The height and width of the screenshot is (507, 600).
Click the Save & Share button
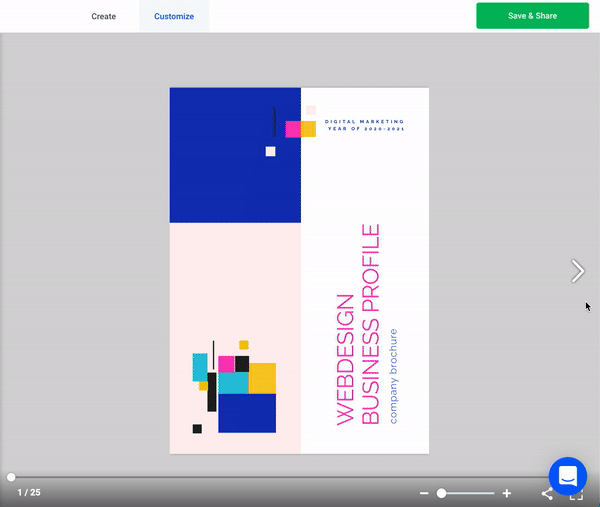click(x=532, y=16)
